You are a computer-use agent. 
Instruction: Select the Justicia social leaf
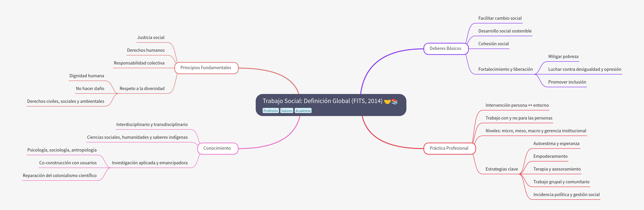click(151, 37)
